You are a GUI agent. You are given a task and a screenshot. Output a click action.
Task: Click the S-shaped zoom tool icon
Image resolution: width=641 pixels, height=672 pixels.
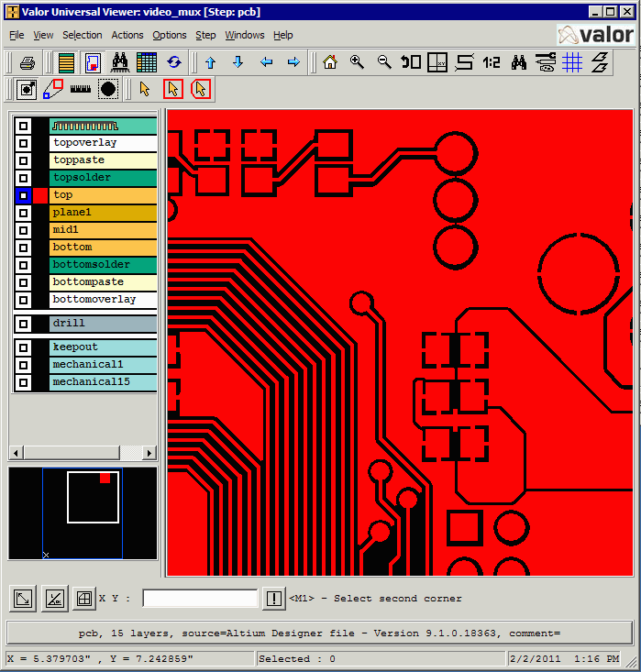tap(465, 63)
